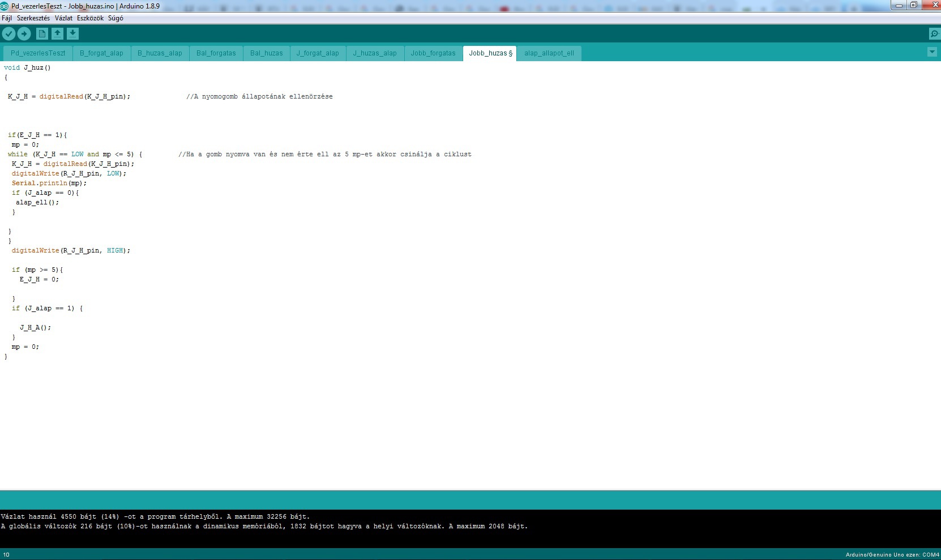Click the 'Serial.println(mp);' line
The width and height of the screenshot is (941, 560).
[x=49, y=183]
